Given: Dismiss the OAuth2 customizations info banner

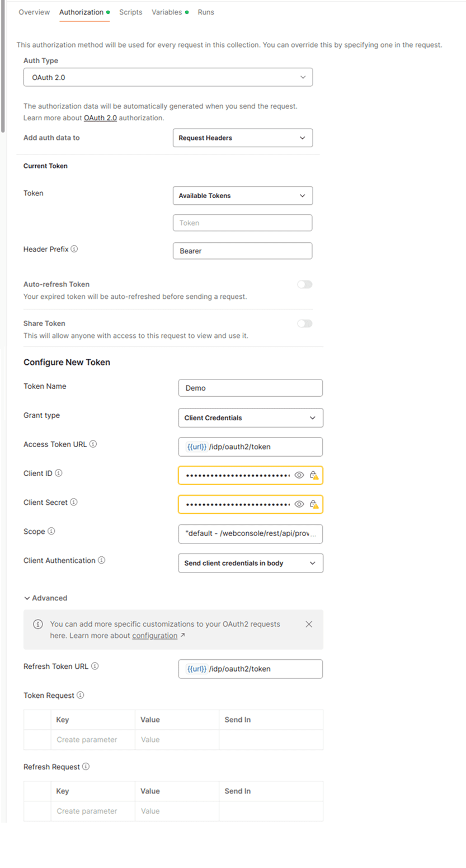Looking at the screenshot, I should (x=309, y=625).
